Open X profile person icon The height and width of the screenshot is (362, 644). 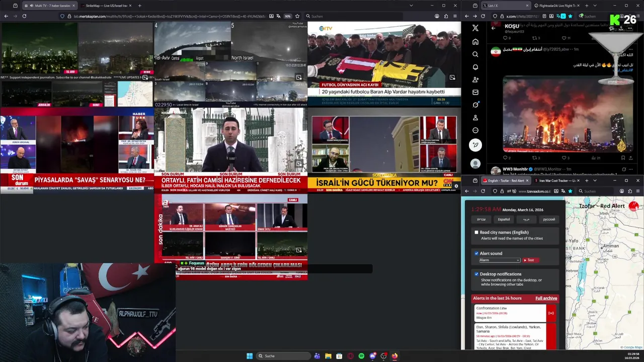[475, 118]
